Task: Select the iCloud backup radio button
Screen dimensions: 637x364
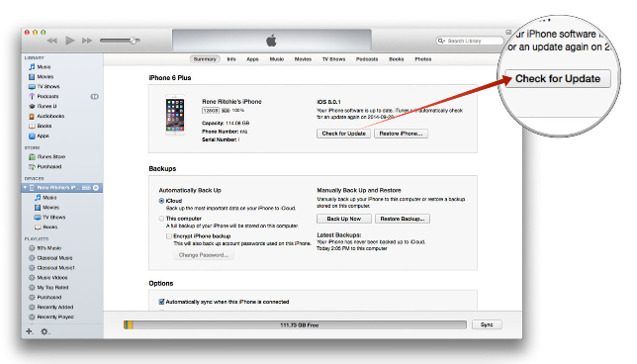Action: (161, 201)
